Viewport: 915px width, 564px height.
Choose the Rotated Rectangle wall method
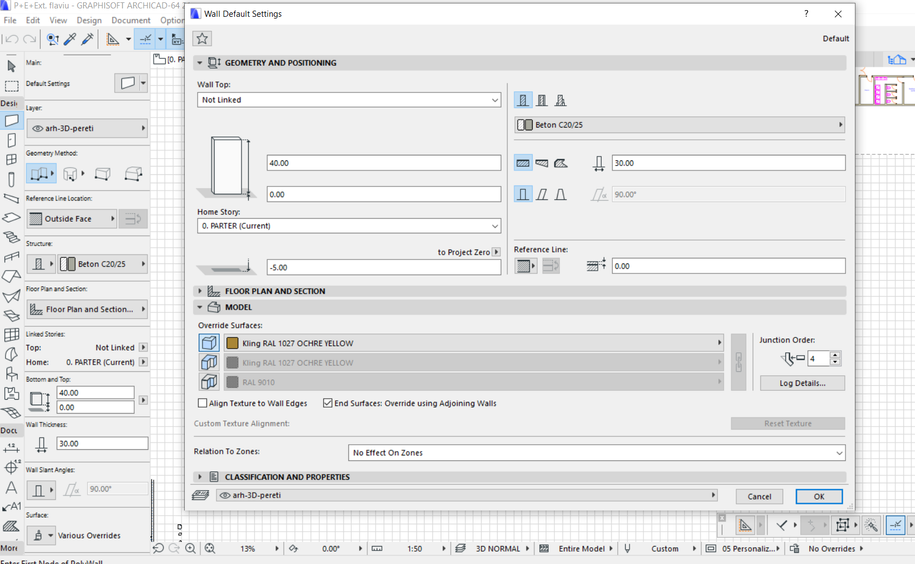click(134, 173)
